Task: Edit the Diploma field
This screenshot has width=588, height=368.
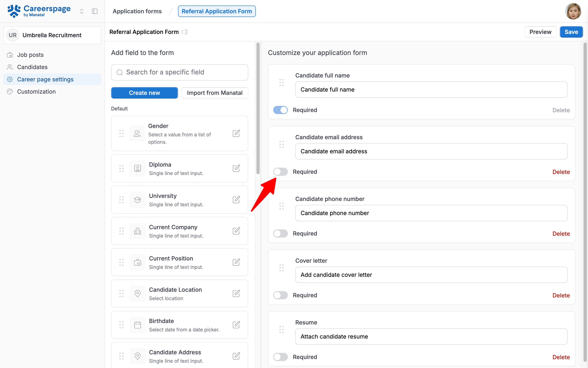Action: 236,168
